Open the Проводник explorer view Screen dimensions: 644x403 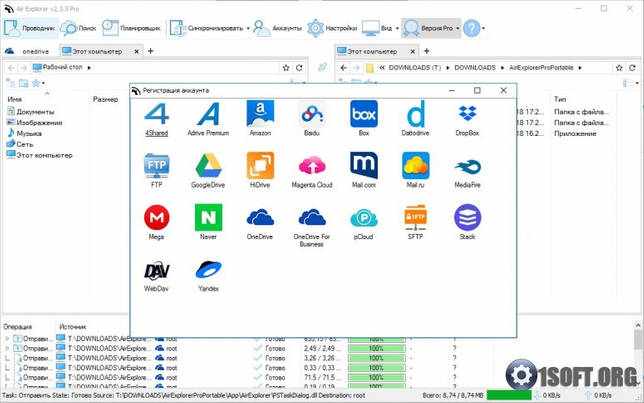(x=29, y=28)
